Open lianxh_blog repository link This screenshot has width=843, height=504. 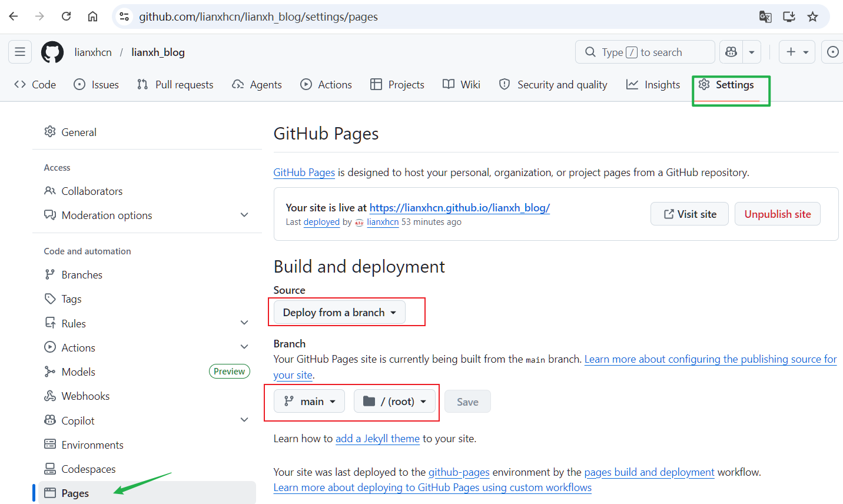click(158, 52)
